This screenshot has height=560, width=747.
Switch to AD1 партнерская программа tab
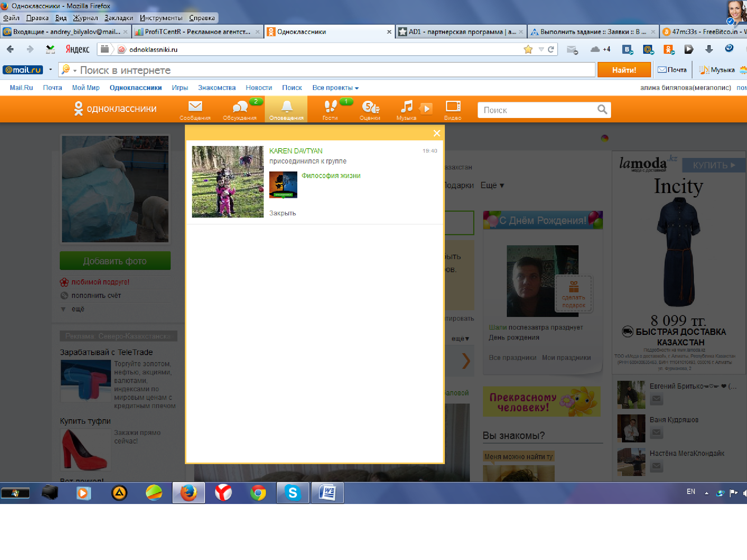click(x=461, y=32)
